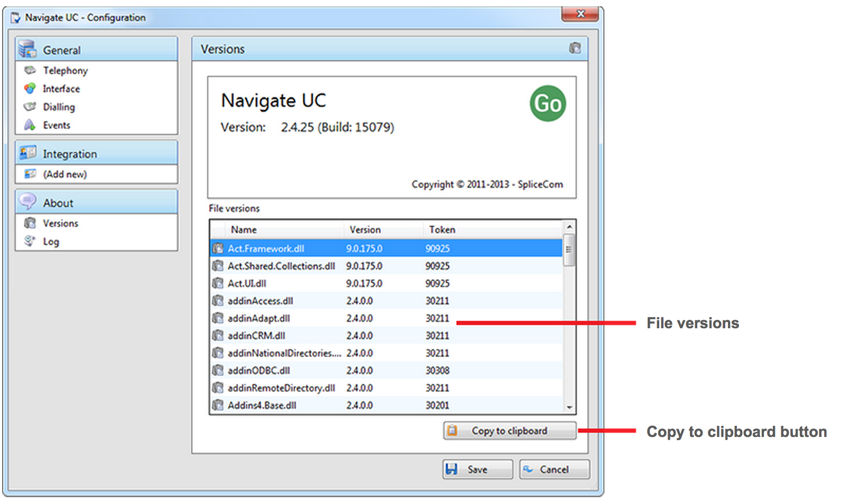Select the Act.Framework.dll row
Image resolution: width=841 pixels, height=504 pixels.
(x=387, y=249)
